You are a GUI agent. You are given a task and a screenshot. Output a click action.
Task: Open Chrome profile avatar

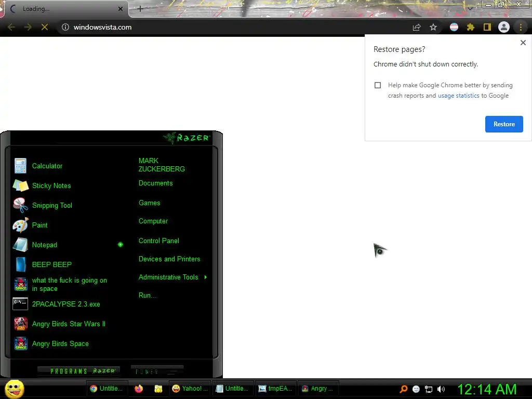504,27
